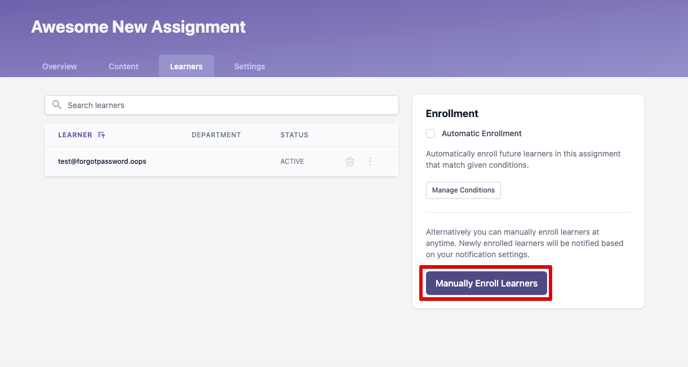
Task: Click the Manually Enroll Learners button
Action: pos(486,283)
